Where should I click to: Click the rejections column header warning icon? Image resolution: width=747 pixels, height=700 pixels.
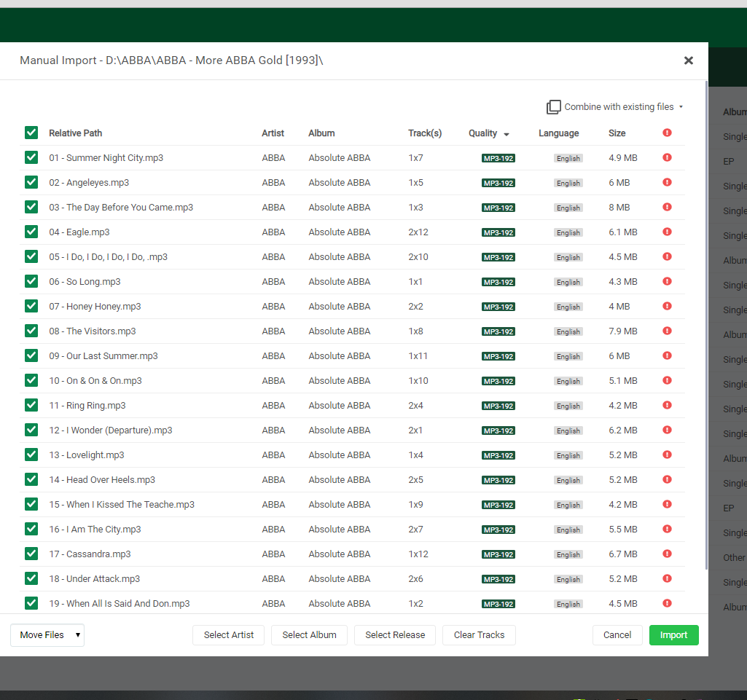667,133
